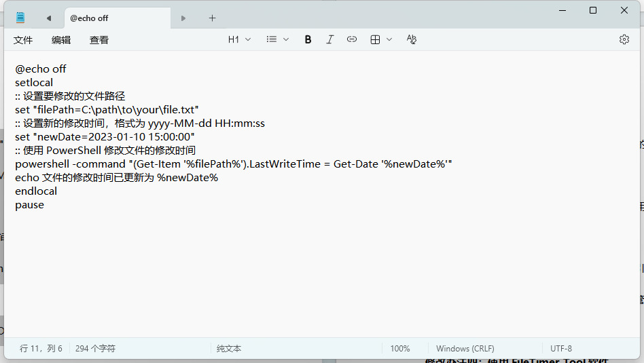The width and height of the screenshot is (644, 363).
Task: Expand the table dropdown arrow
Action: click(x=389, y=39)
